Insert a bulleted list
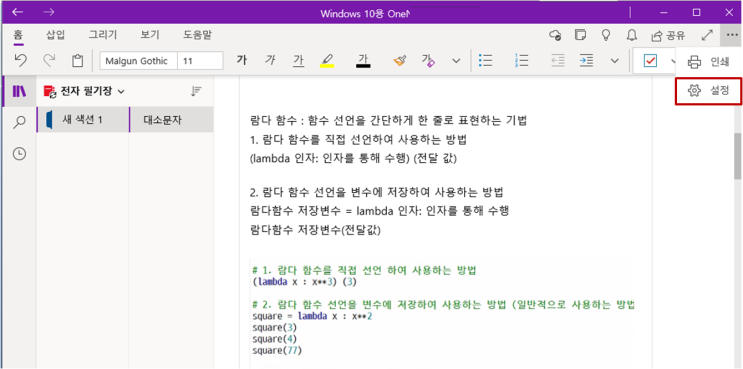Image resolution: width=743 pixels, height=369 pixels. (485, 61)
